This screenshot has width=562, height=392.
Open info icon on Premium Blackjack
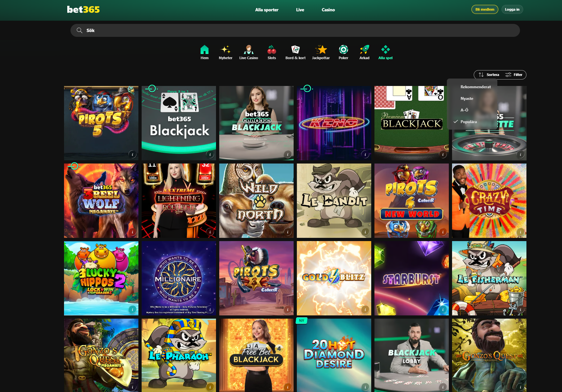tap(443, 154)
